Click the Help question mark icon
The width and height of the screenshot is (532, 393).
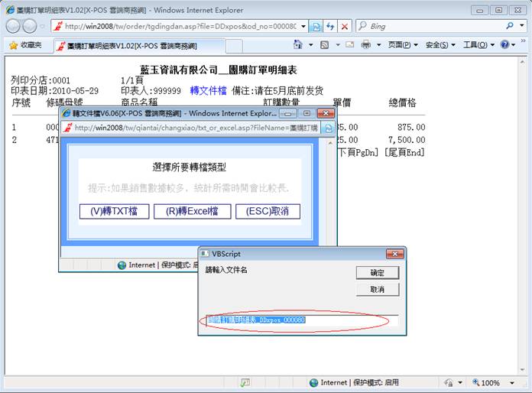pyautogui.click(x=505, y=45)
